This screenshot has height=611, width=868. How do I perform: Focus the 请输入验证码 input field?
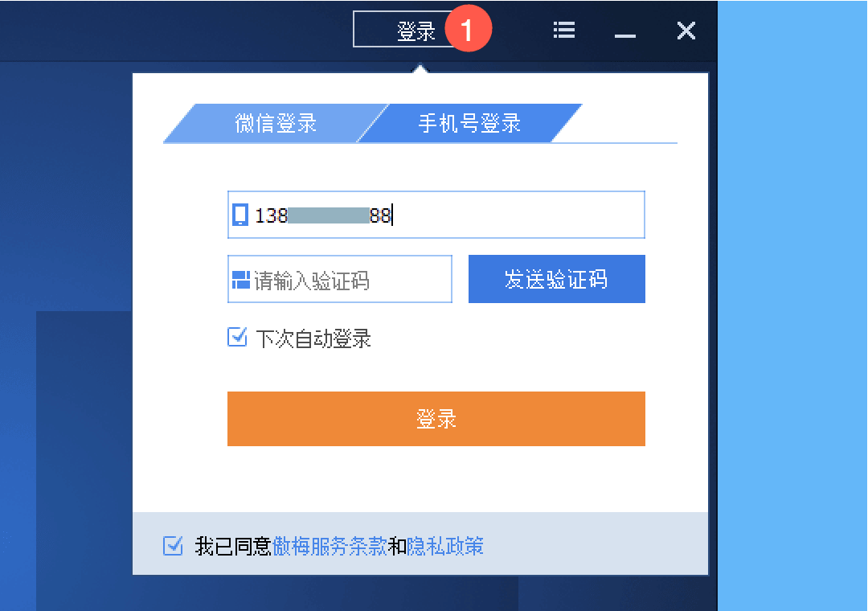(x=340, y=279)
